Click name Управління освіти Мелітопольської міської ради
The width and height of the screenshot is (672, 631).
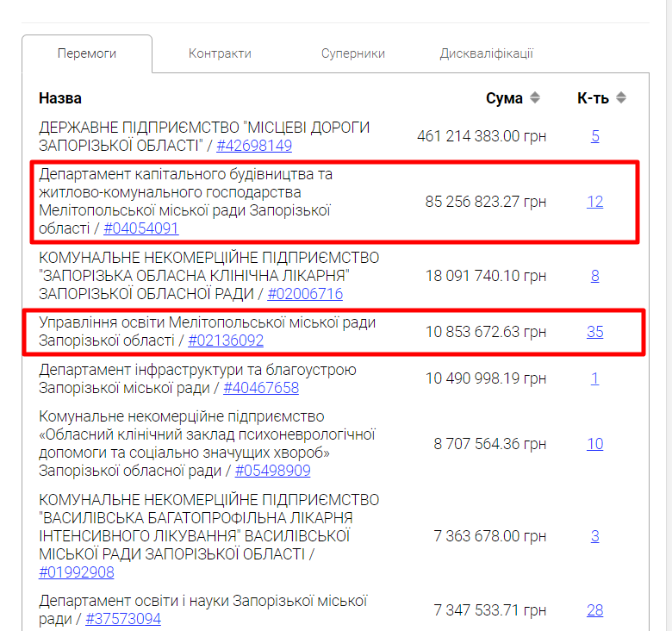point(207,322)
